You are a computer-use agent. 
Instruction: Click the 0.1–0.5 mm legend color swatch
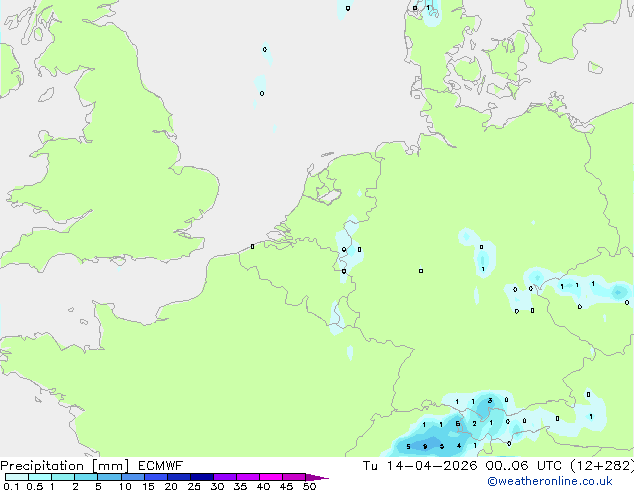point(17,477)
